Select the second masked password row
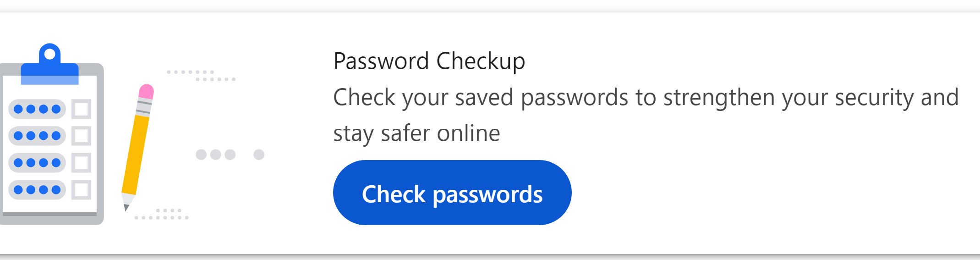The image size is (980, 260). point(37,136)
